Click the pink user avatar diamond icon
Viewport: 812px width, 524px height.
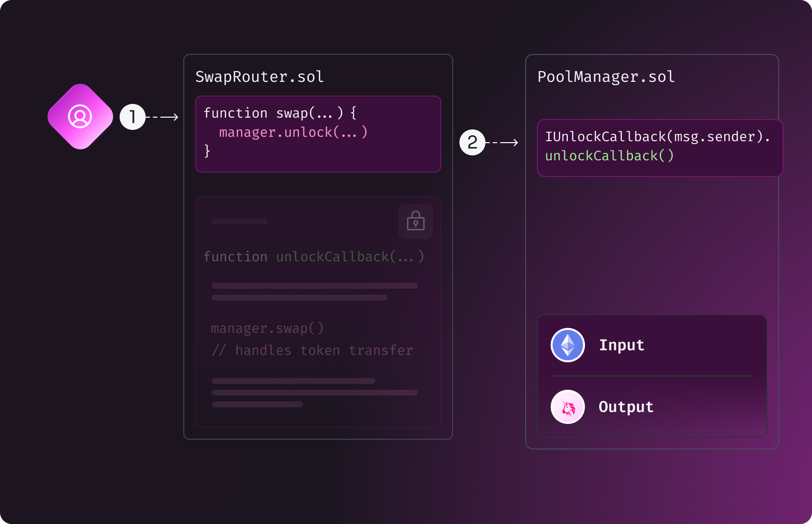point(80,117)
